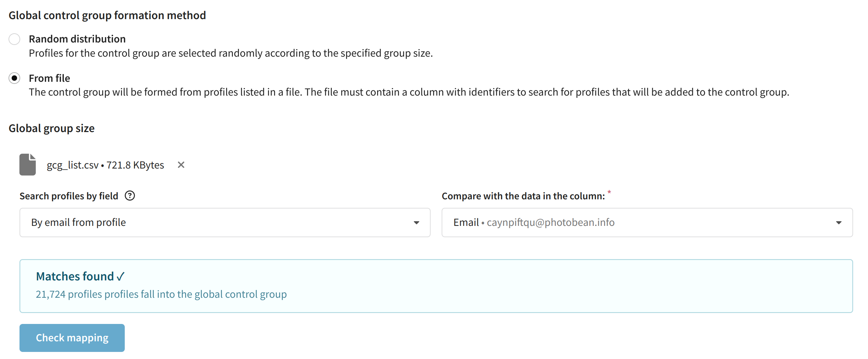
Task: Expand arrow of By email from profile dropdown
Action: tap(416, 223)
